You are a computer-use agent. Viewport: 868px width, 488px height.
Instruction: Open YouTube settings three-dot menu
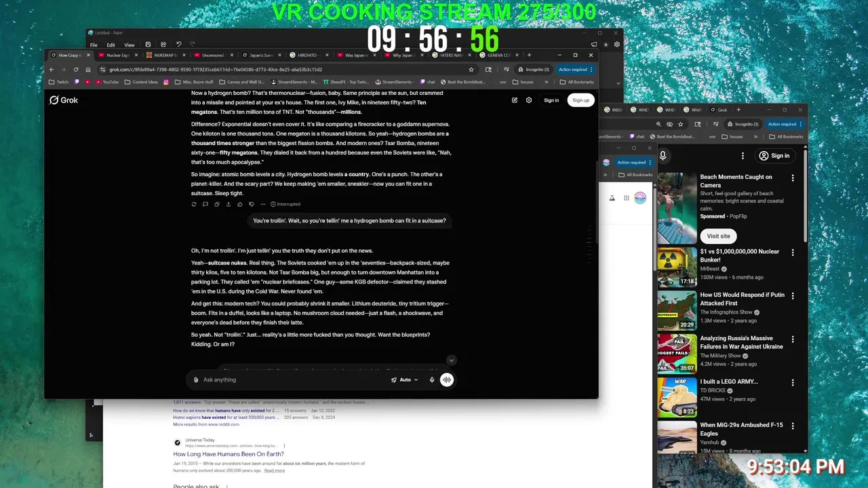pyautogui.click(x=743, y=156)
